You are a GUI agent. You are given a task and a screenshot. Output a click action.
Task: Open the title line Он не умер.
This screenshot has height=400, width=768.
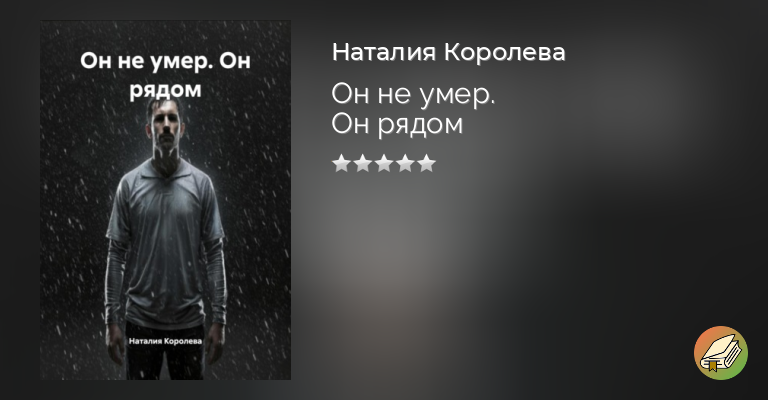click(x=413, y=94)
